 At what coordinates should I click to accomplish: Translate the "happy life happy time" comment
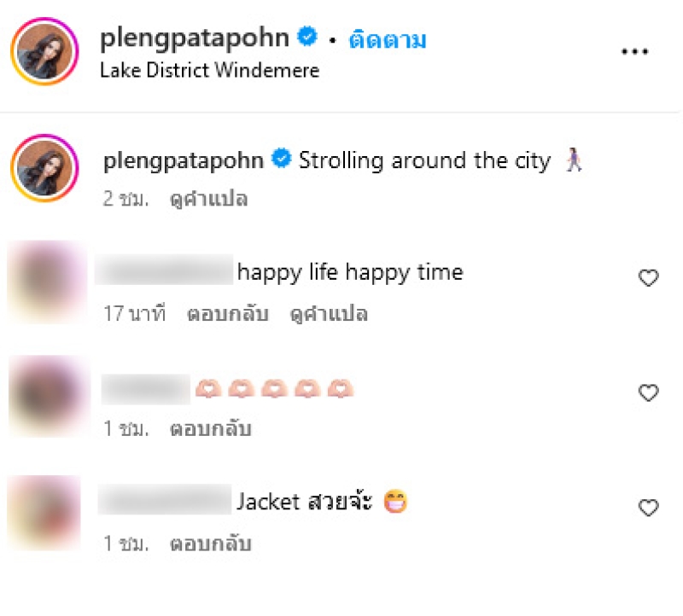329,314
